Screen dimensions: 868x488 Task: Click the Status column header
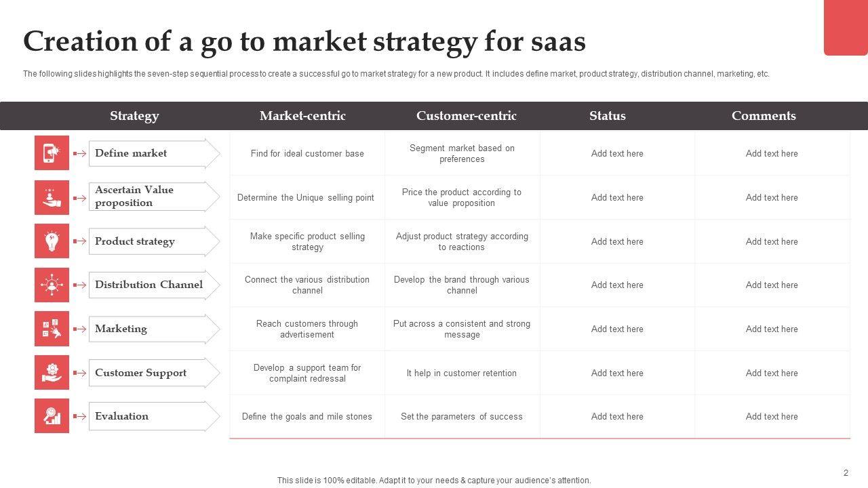coord(608,116)
